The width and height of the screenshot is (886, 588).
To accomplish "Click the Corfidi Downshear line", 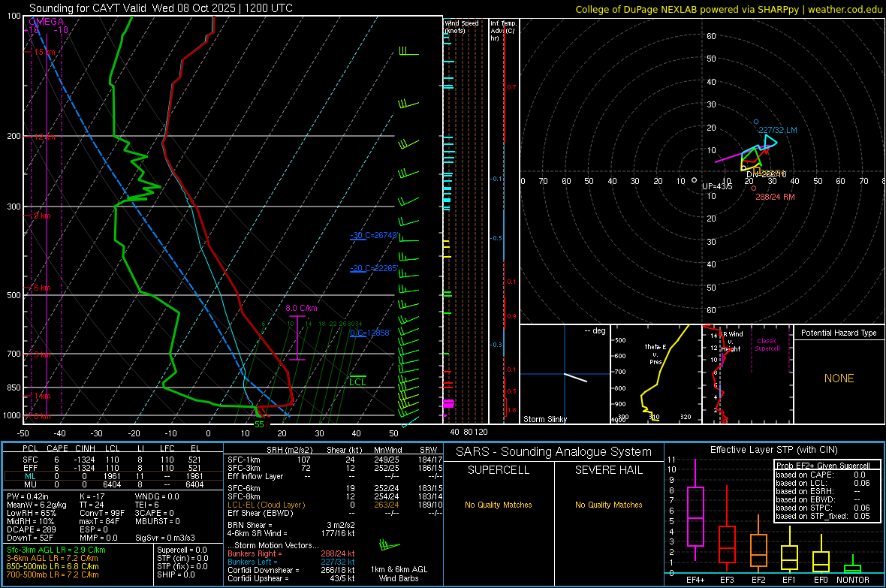I will pos(291,570).
